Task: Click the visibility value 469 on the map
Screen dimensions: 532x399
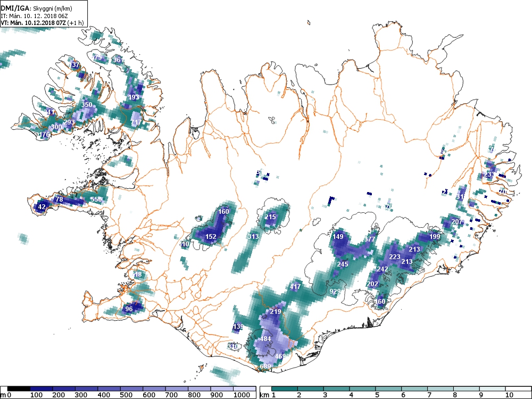Action: (x=280, y=356)
